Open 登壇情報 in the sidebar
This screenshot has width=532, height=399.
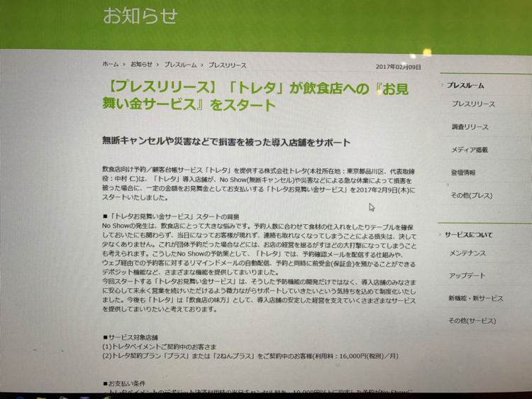(463, 173)
